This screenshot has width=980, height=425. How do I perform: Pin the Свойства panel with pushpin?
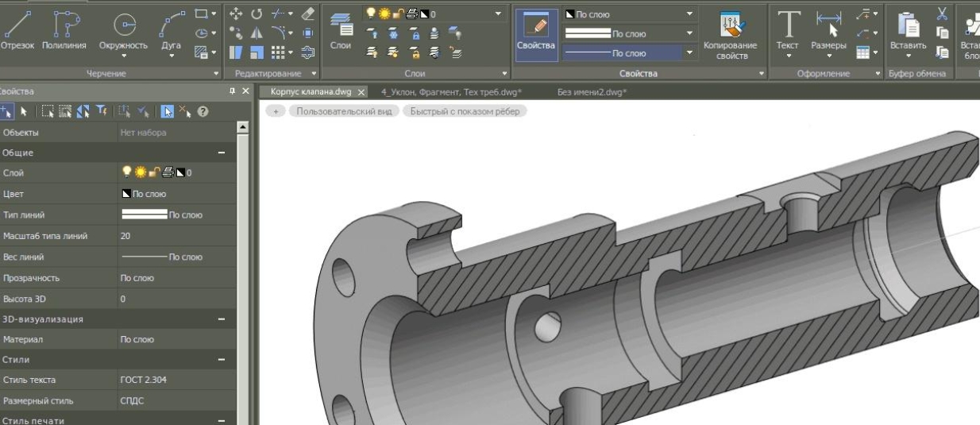click(233, 91)
